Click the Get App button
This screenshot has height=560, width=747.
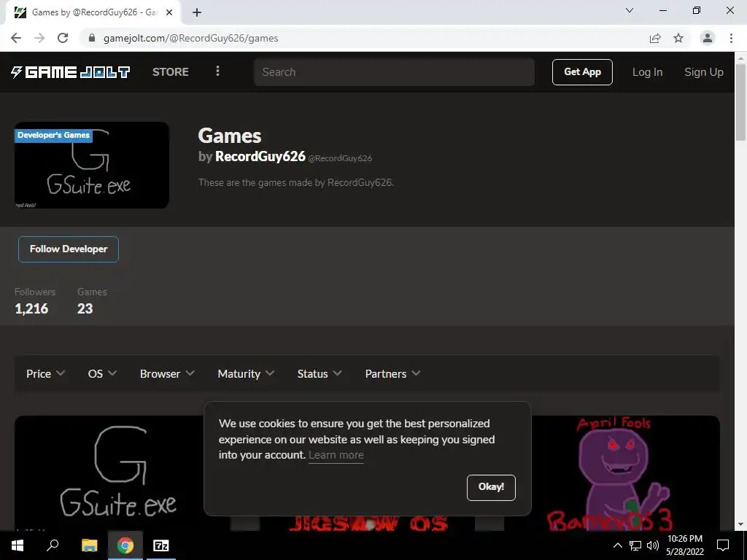(582, 72)
